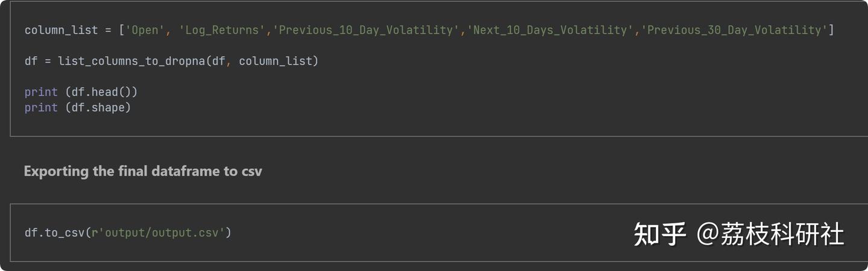Click the closing square bracket of the list
Image resolution: width=868 pixels, height=271 pixels.
pos(831,30)
